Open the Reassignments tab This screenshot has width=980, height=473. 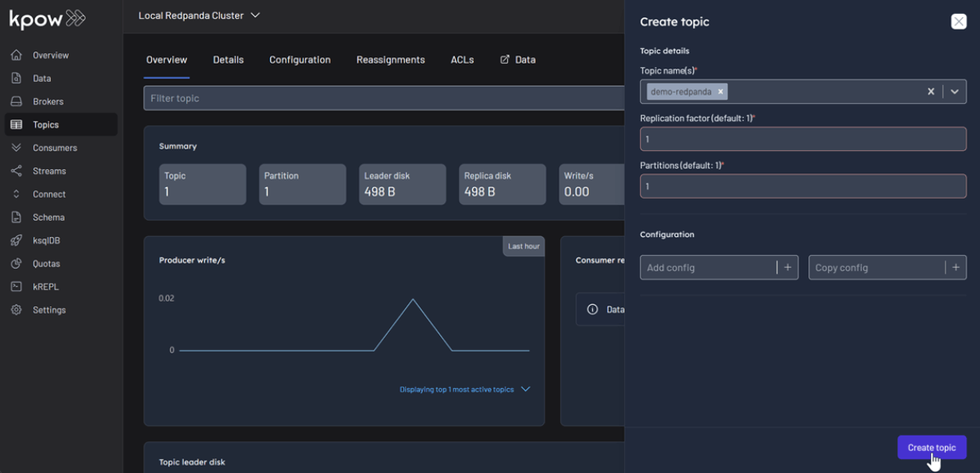[390, 60]
